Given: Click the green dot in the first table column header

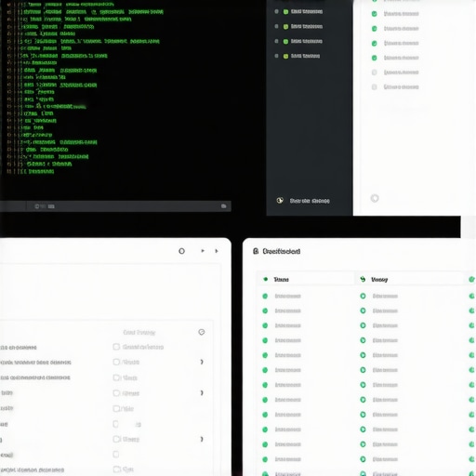Looking at the screenshot, I should (x=265, y=279).
